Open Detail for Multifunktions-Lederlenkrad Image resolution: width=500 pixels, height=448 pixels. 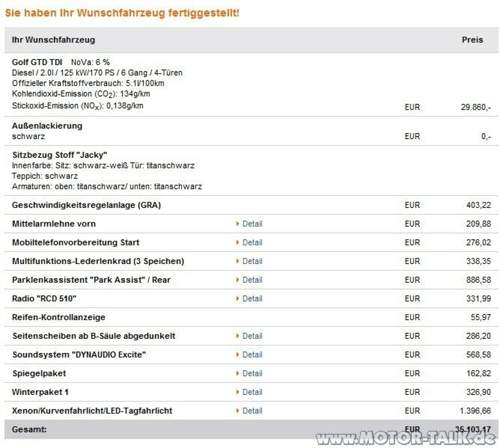pyautogui.click(x=252, y=261)
